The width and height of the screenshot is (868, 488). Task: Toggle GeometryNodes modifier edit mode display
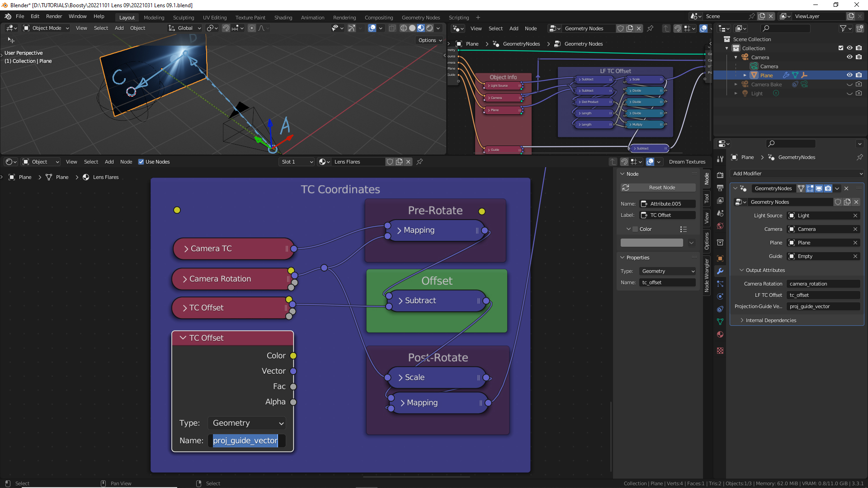810,188
